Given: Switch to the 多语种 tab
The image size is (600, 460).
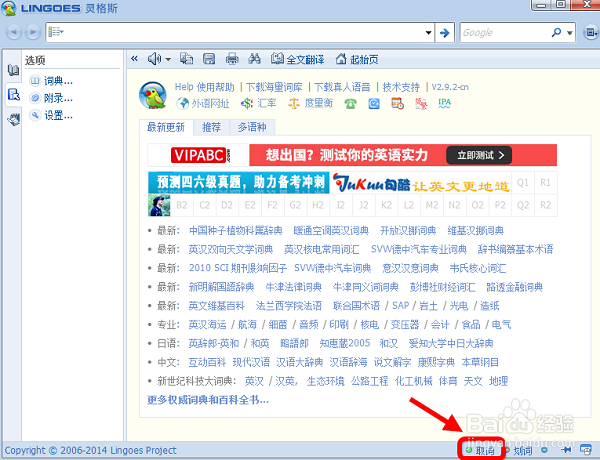Looking at the screenshot, I should tap(252, 127).
